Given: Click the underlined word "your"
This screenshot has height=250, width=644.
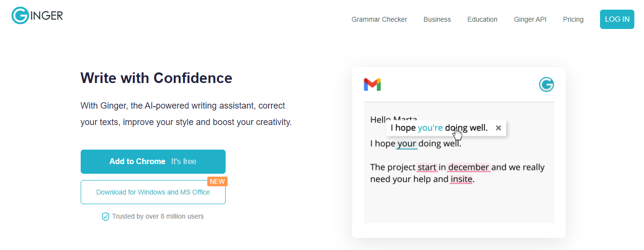Looking at the screenshot, I should click(407, 143).
